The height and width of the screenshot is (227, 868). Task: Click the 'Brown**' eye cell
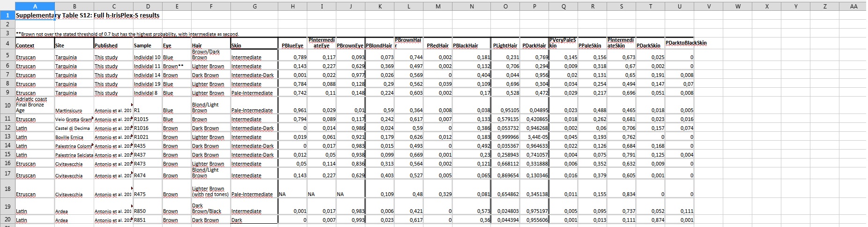177,66
